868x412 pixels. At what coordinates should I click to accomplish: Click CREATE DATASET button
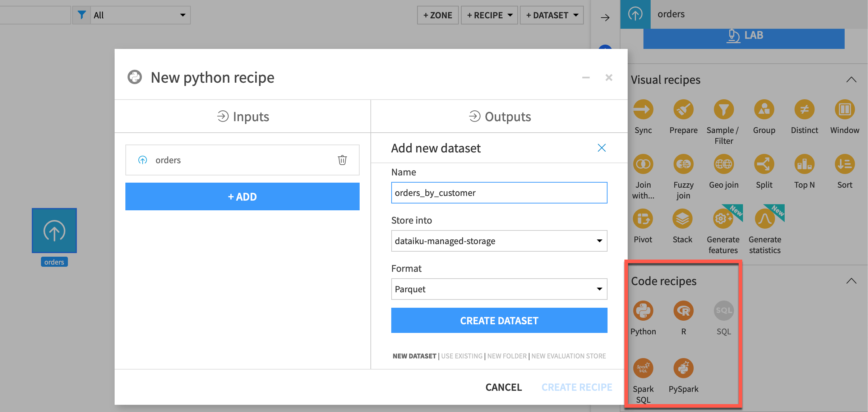499,320
